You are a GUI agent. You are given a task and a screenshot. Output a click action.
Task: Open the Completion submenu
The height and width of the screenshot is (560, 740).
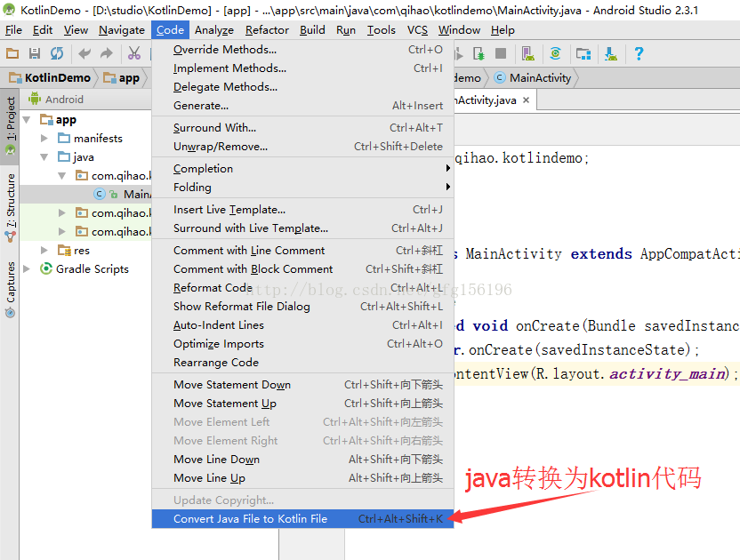pyautogui.click(x=302, y=168)
